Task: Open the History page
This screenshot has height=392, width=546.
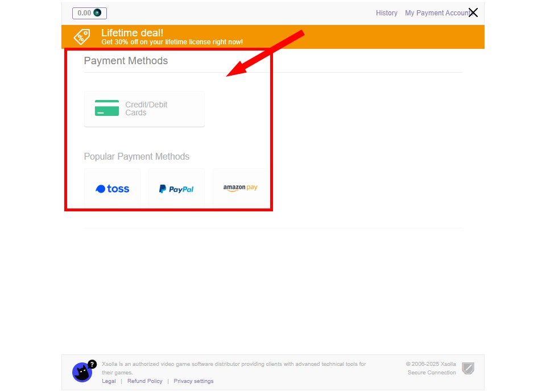Action: (387, 13)
